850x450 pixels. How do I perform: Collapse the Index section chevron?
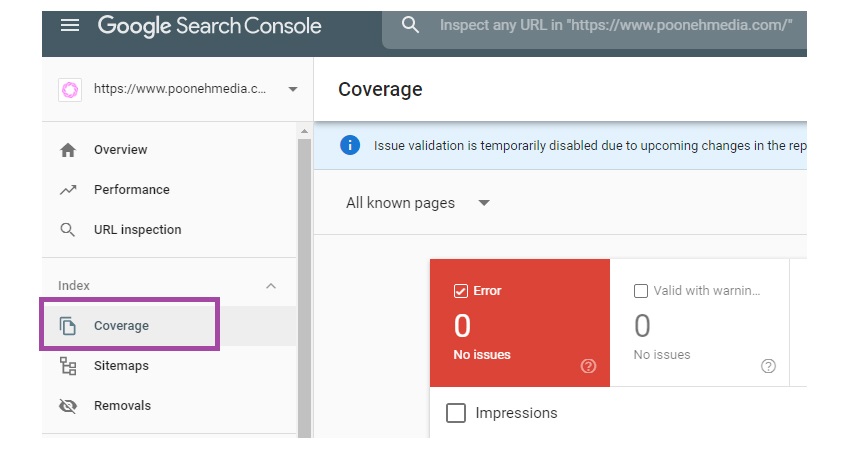click(x=271, y=286)
